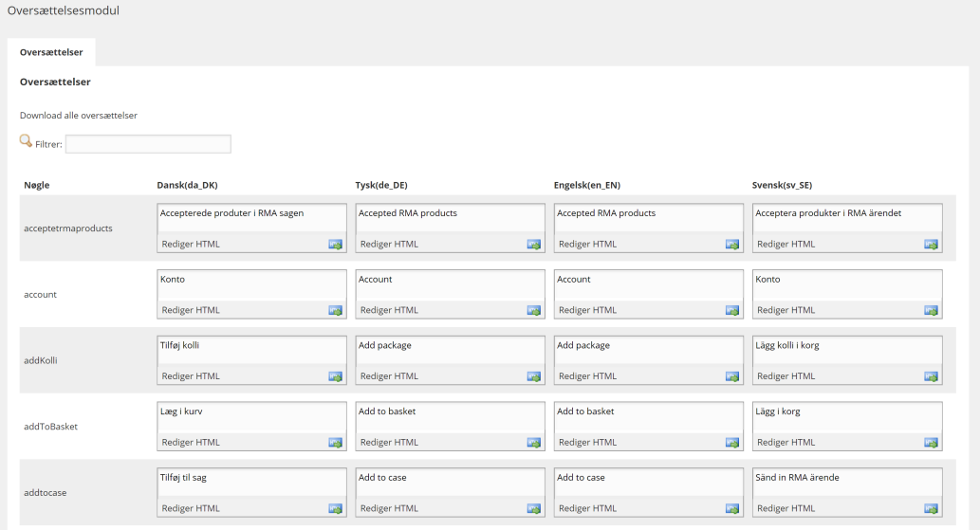Edit the Engelsk text 'Accepted RMA products'
This screenshot has width=980, height=530.
tap(649, 218)
